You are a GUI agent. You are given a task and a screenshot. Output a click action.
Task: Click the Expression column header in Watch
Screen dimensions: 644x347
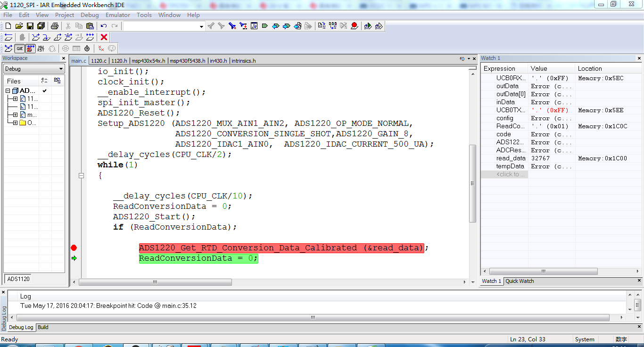[504, 68]
